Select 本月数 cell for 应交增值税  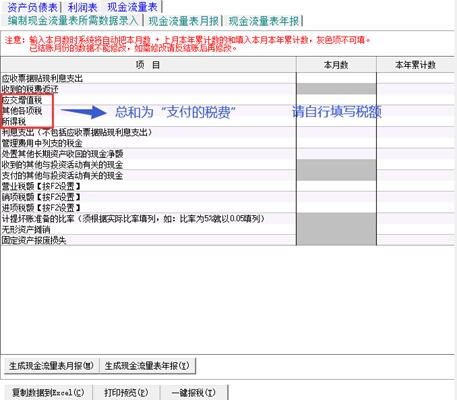pos(336,100)
